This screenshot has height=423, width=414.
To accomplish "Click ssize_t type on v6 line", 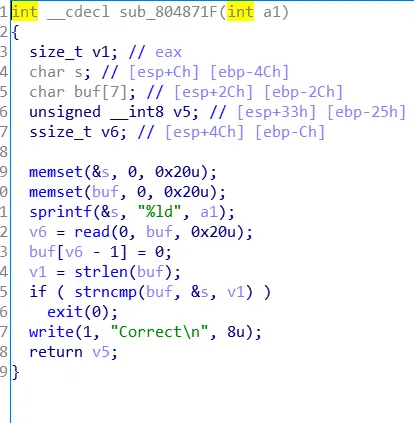I will [60, 132].
